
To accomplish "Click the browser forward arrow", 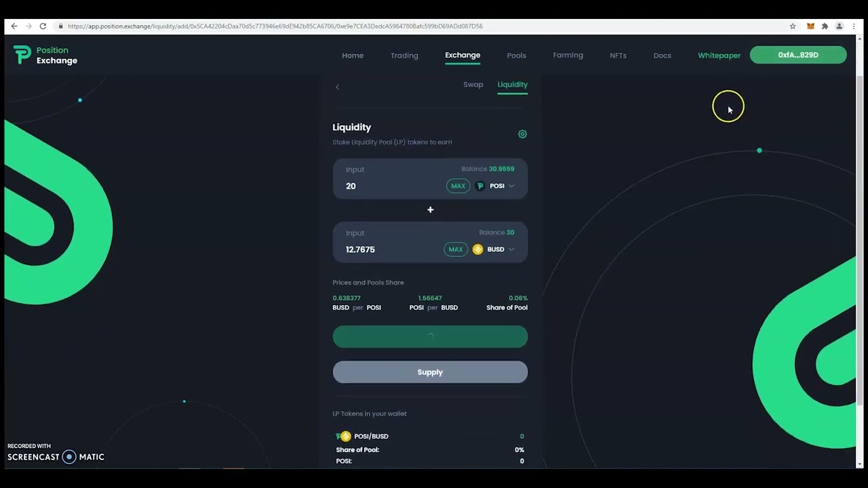I will point(28,26).
